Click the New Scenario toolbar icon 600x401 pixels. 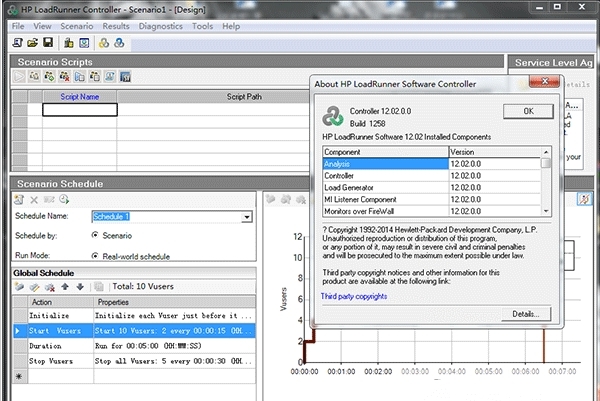(x=17, y=42)
